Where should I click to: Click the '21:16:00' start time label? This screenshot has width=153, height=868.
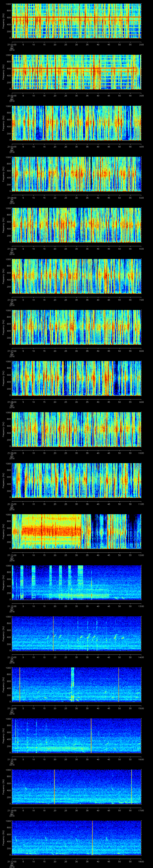coord(12,810)
